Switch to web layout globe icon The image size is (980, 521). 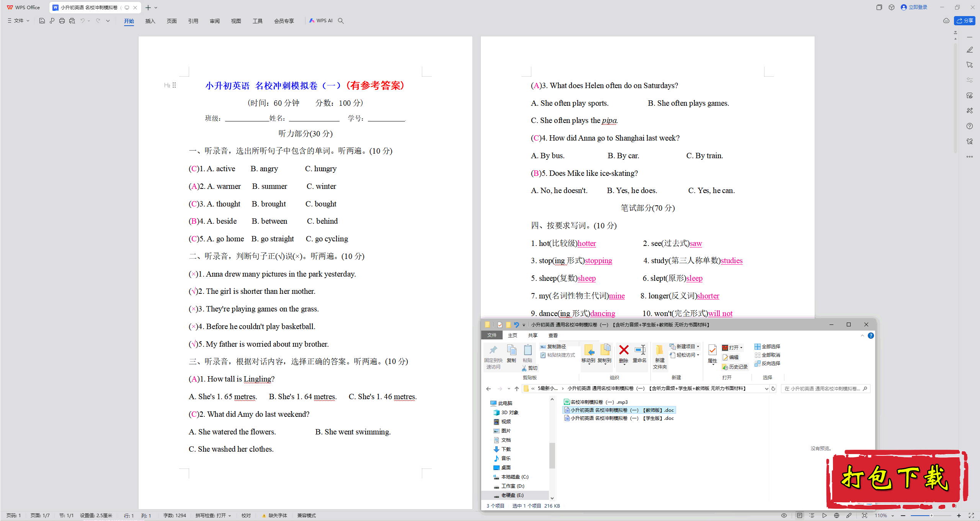(837, 516)
